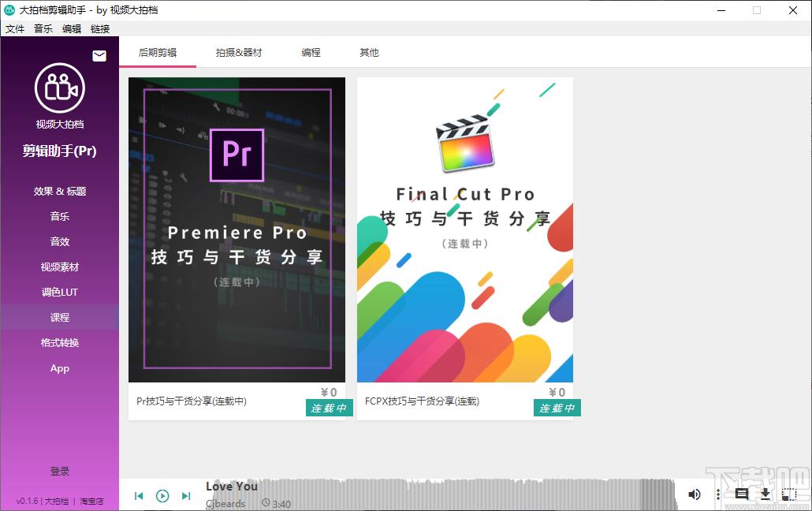Open the 链接 menu
Viewport: 812px width, 511px height.
coord(100,28)
